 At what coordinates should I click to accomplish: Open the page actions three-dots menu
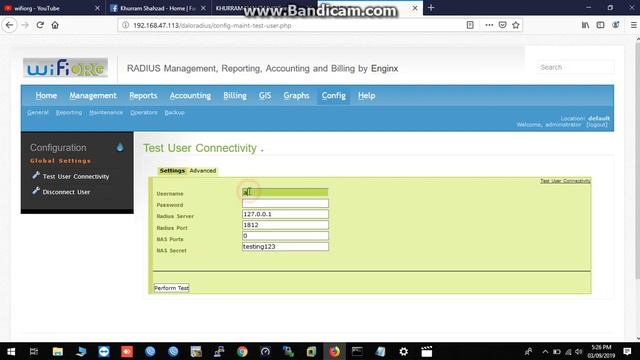(489, 25)
